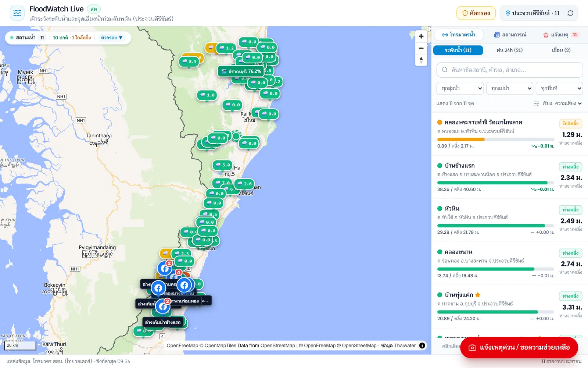Image resolution: width=588 pixels, height=368 pixels.
Task: Open province selector ประจวบคีรีขันธ์ · 11
Action: [x=533, y=13]
